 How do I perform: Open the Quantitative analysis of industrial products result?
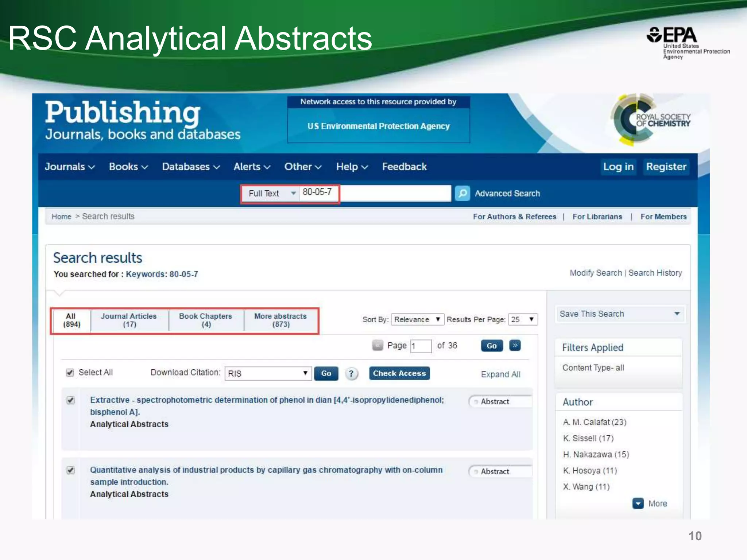click(266, 476)
